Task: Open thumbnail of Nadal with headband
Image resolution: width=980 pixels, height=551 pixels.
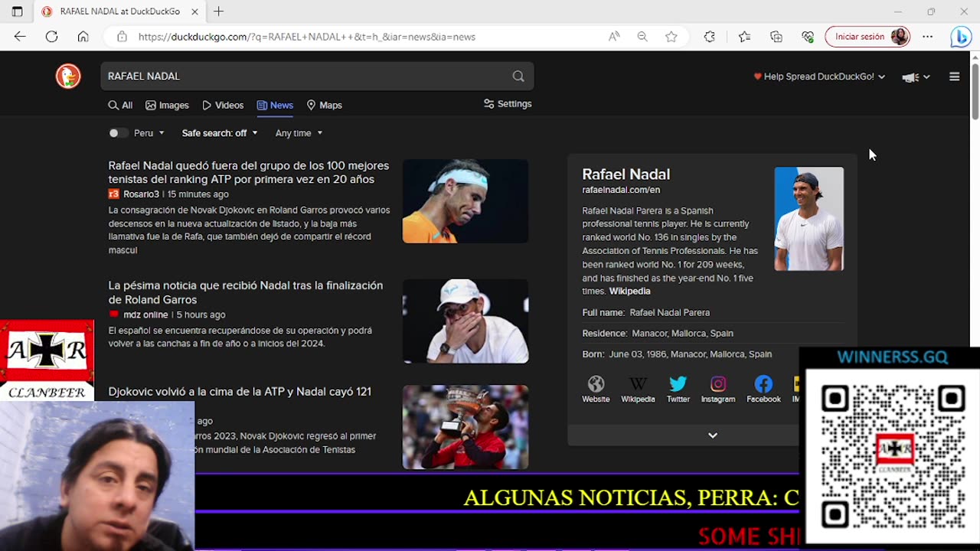Action: tap(465, 201)
